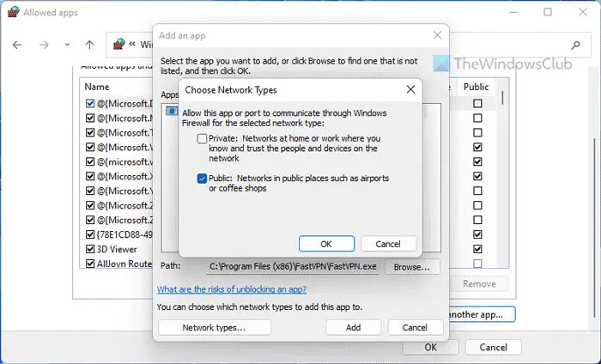The height and width of the screenshot is (364, 601).
Task: Select the 3D Viewer list entry
Action: (x=117, y=249)
